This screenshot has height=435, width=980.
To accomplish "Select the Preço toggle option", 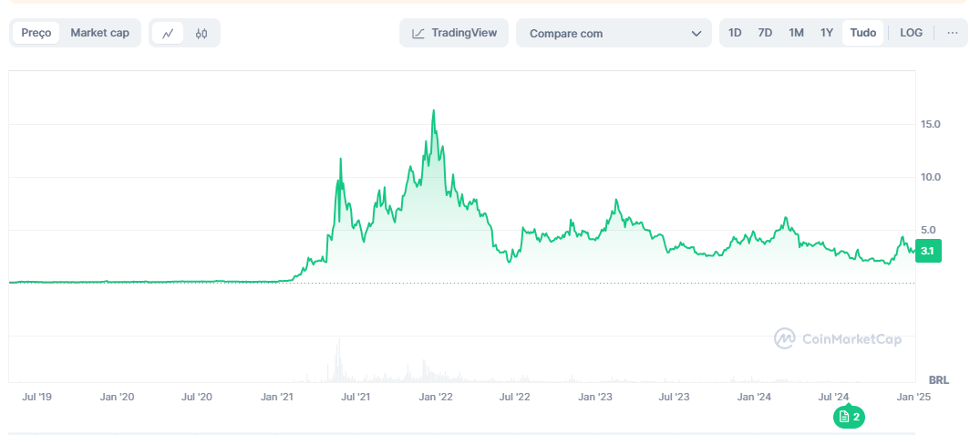I will coord(36,33).
